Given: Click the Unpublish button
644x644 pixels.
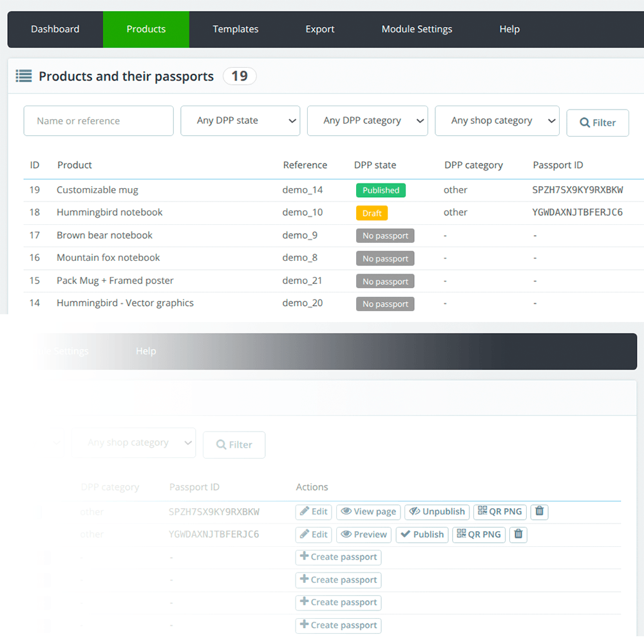Looking at the screenshot, I should click(x=437, y=512).
